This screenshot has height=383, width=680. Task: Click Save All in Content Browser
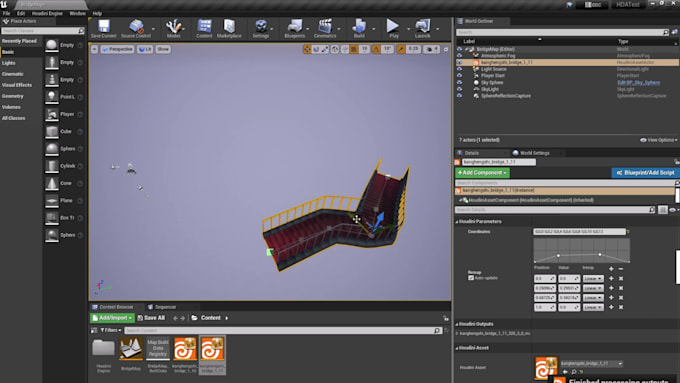[x=151, y=318]
